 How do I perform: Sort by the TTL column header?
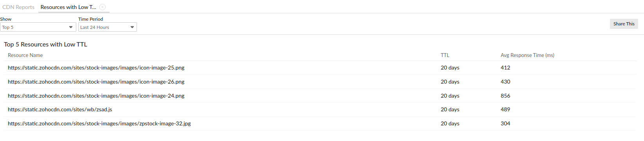[x=445, y=55]
